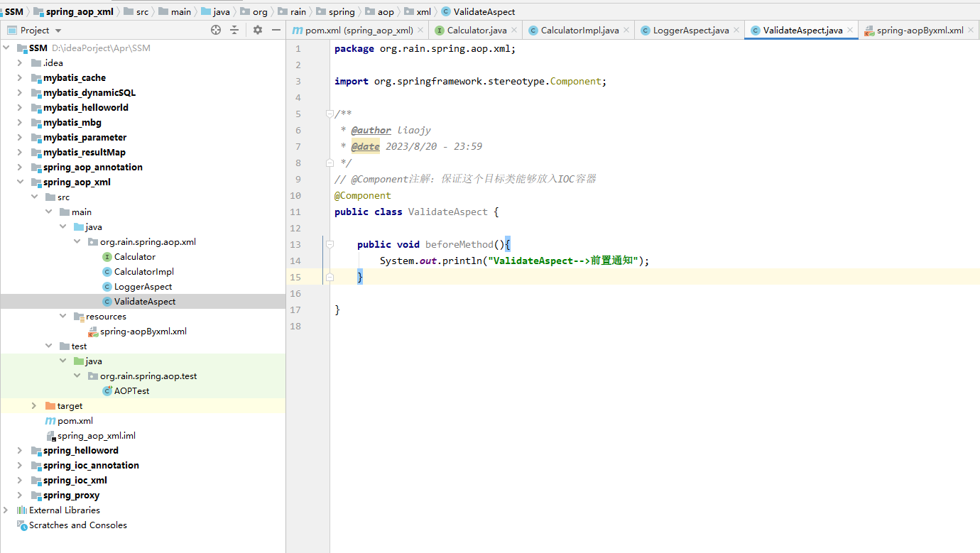980x553 pixels.
Task: Select spring-aopByxml.xml in resources
Action: (143, 332)
